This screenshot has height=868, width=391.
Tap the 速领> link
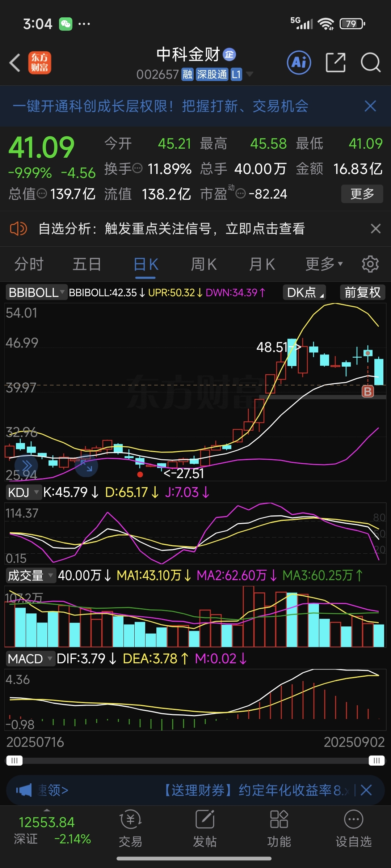53,790
